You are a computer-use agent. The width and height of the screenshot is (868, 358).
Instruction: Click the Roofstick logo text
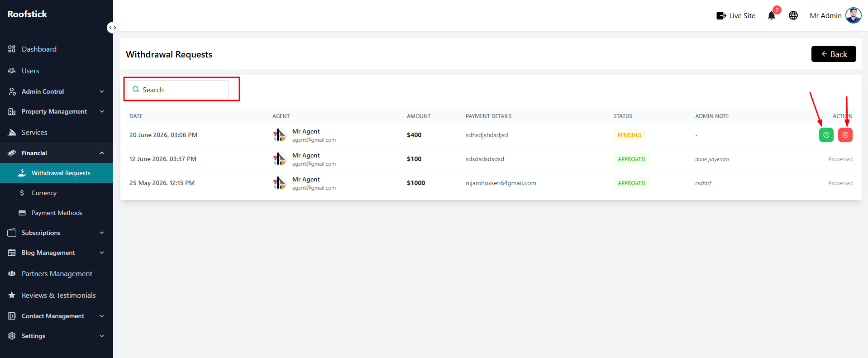(27, 14)
